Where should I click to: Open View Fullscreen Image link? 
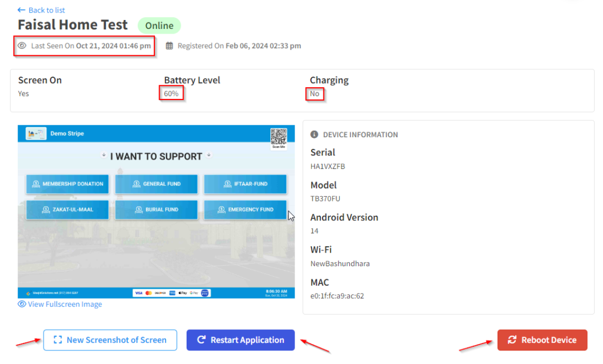[65, 304]
